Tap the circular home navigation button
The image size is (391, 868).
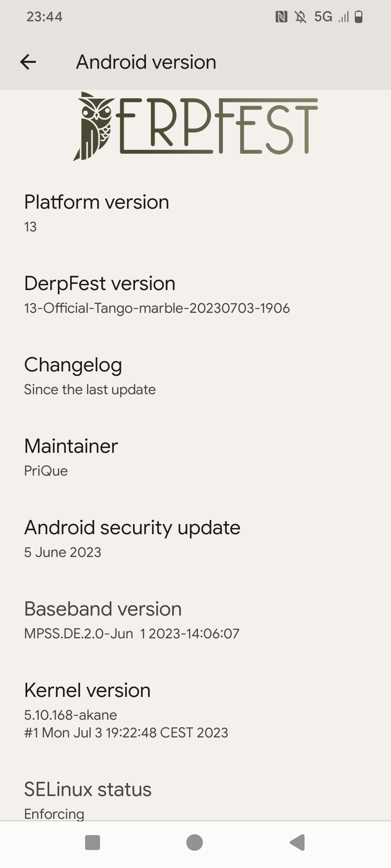[194, 842]
